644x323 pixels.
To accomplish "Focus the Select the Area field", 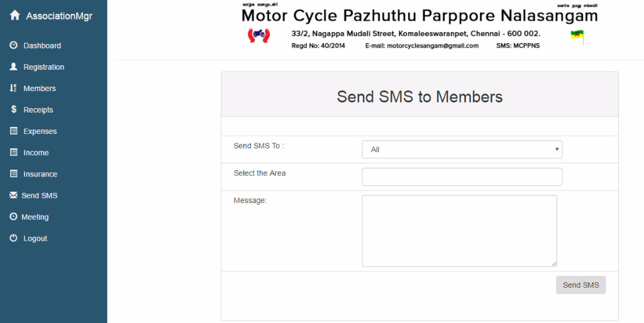I will pos(462,177).
